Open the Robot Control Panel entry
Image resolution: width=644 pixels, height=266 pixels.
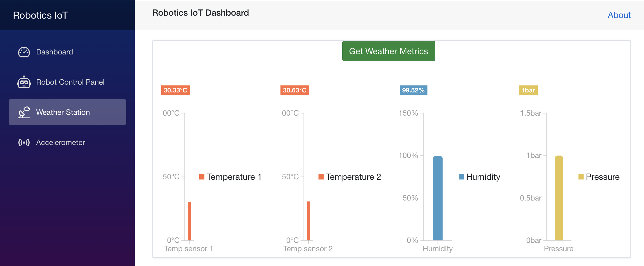tap(70, 82)
